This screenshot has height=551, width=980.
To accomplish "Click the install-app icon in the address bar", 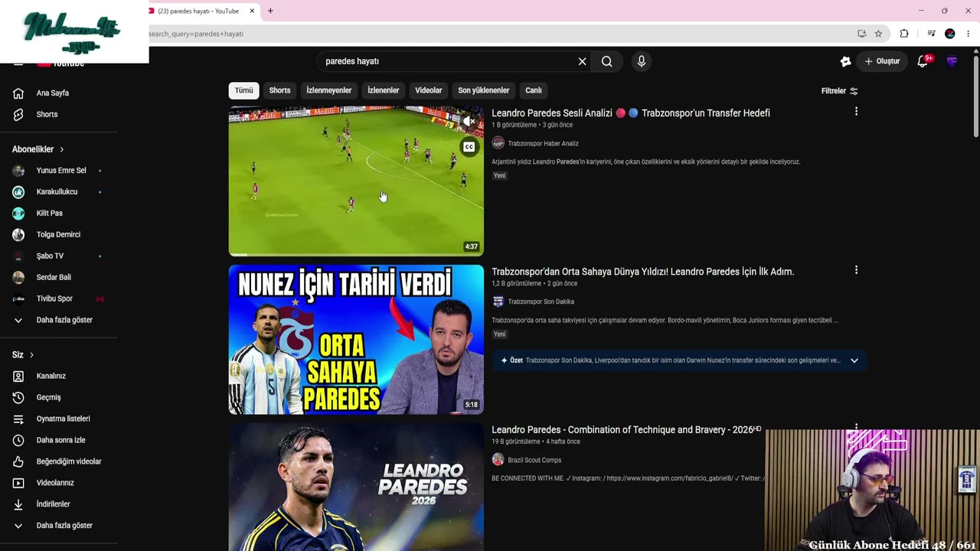I will point(862,34).
